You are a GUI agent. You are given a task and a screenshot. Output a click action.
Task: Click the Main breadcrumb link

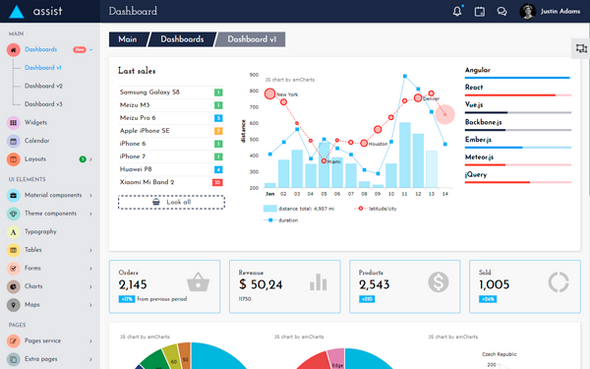[128, 39]
